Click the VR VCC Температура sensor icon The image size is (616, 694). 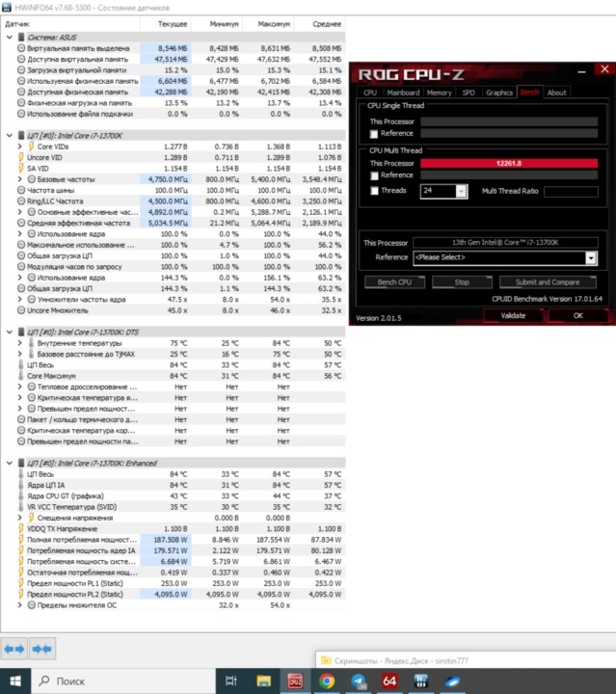(21, 507)
